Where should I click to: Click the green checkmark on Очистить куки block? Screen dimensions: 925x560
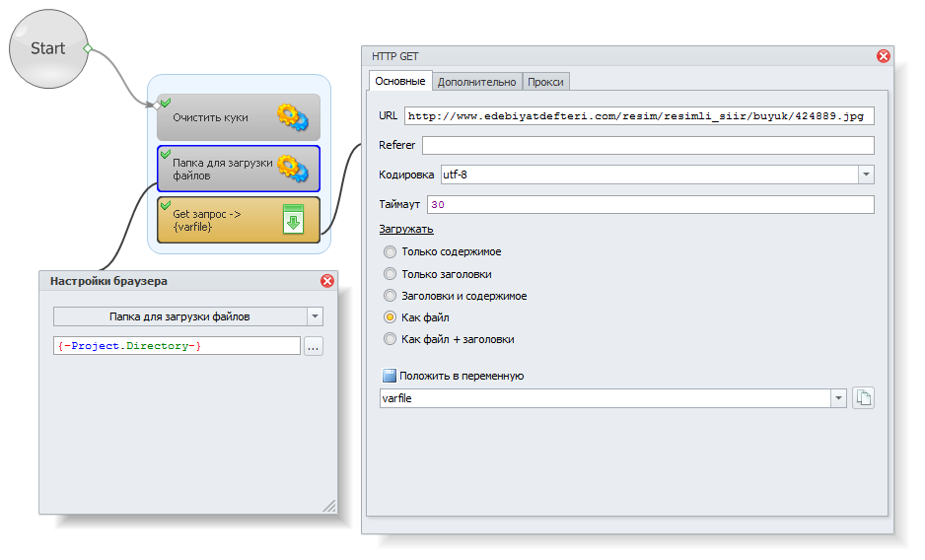[166, 103]
